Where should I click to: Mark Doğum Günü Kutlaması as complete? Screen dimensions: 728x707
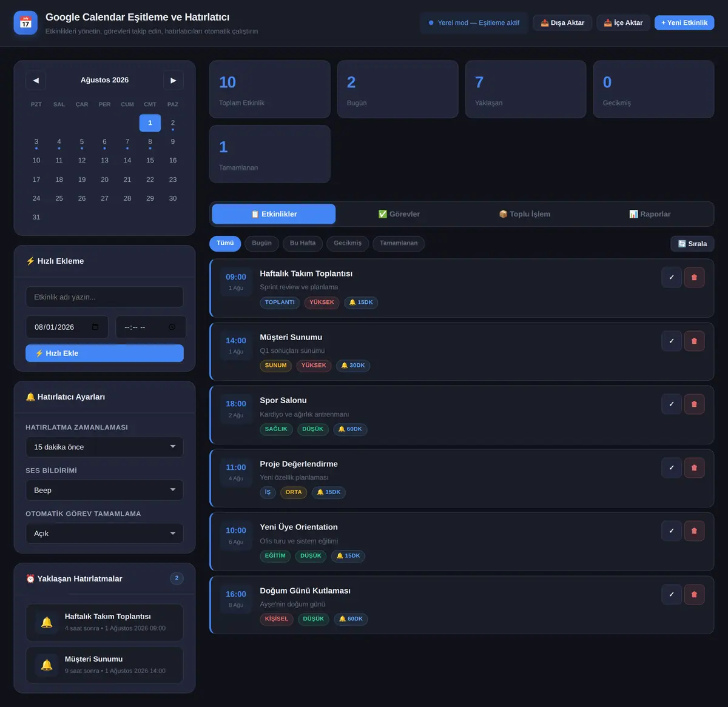point(672,594)
